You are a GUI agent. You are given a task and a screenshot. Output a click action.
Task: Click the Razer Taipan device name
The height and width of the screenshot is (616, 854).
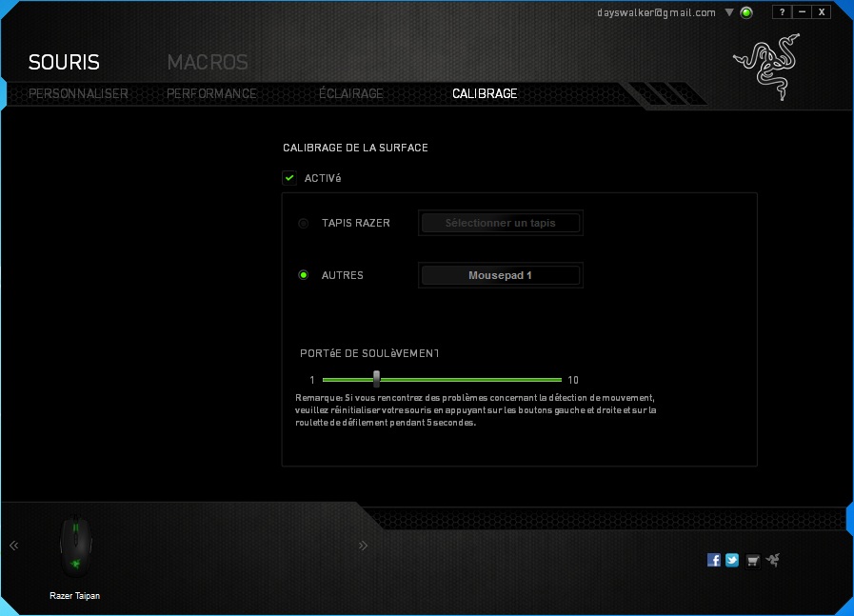tap(74, 596)
